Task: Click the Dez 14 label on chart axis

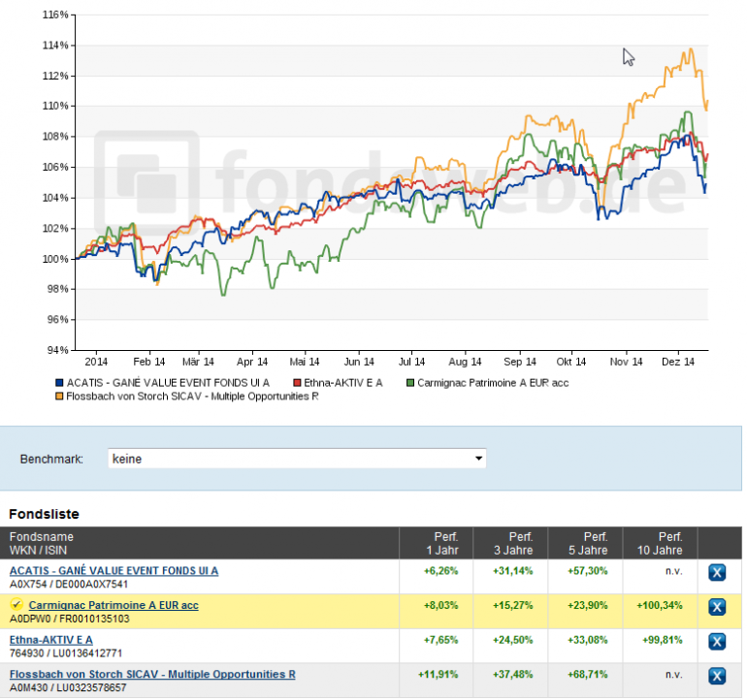Action: click(x=678, y=363)
